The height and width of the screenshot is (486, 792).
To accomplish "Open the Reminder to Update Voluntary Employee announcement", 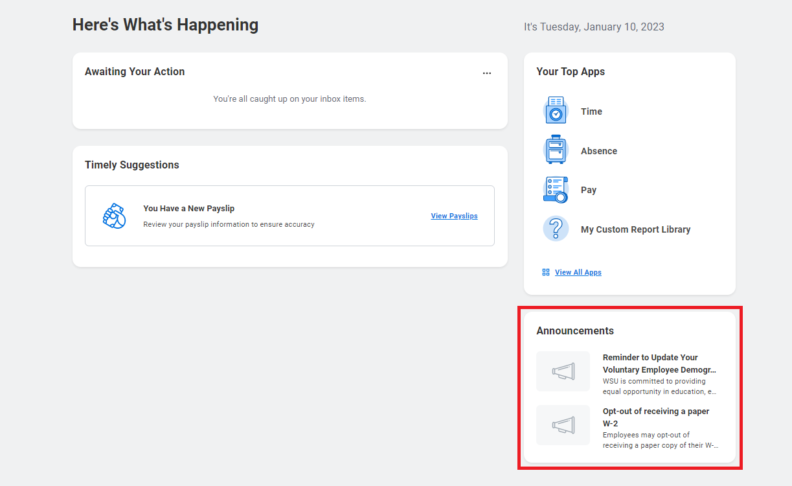I will tap(659, 363).
